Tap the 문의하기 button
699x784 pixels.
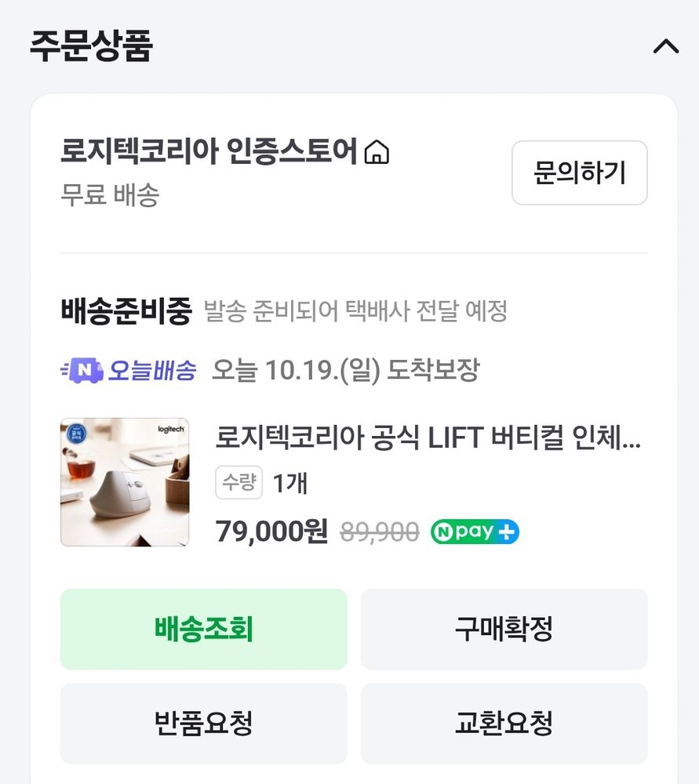coord(580,172)
